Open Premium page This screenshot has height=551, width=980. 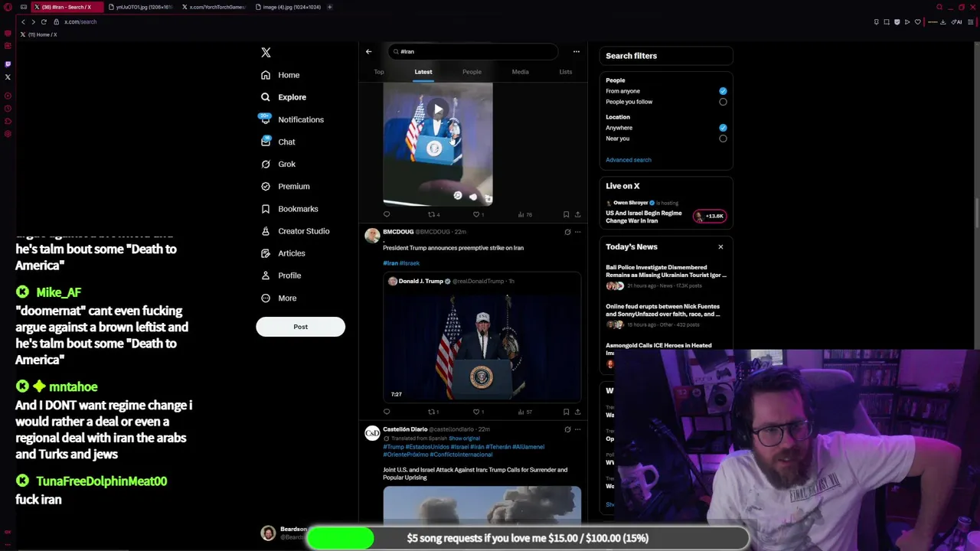[286, 186]
